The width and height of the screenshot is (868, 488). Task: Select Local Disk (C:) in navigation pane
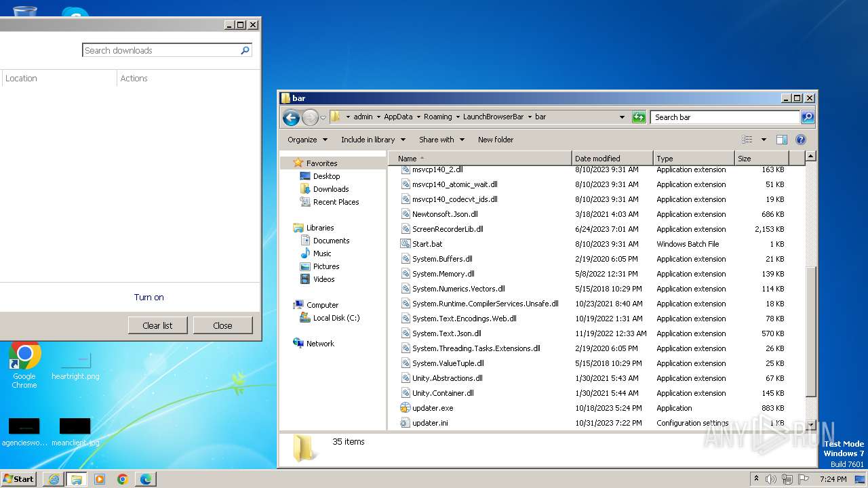click(336, 318)
